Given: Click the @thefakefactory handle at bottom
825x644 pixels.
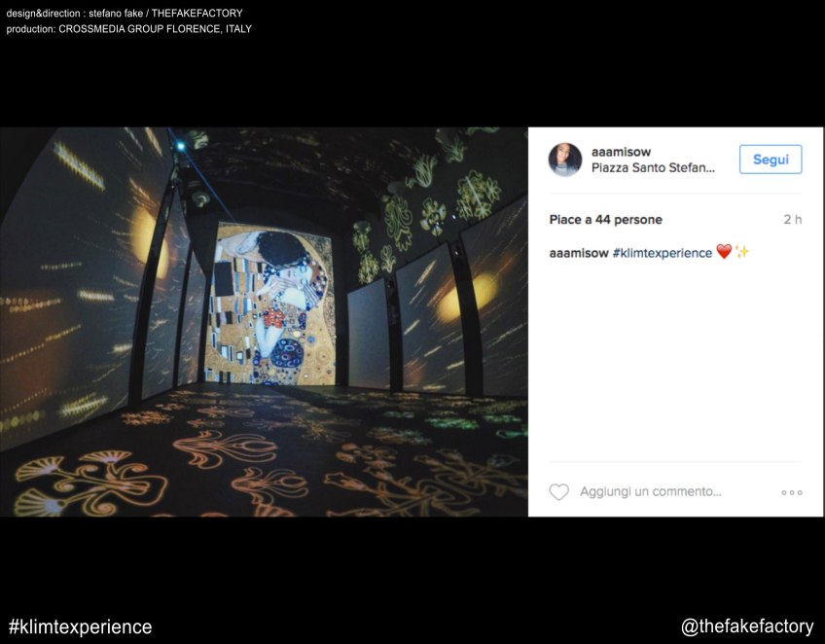Looking at the screenshot, I should point(747,626).
